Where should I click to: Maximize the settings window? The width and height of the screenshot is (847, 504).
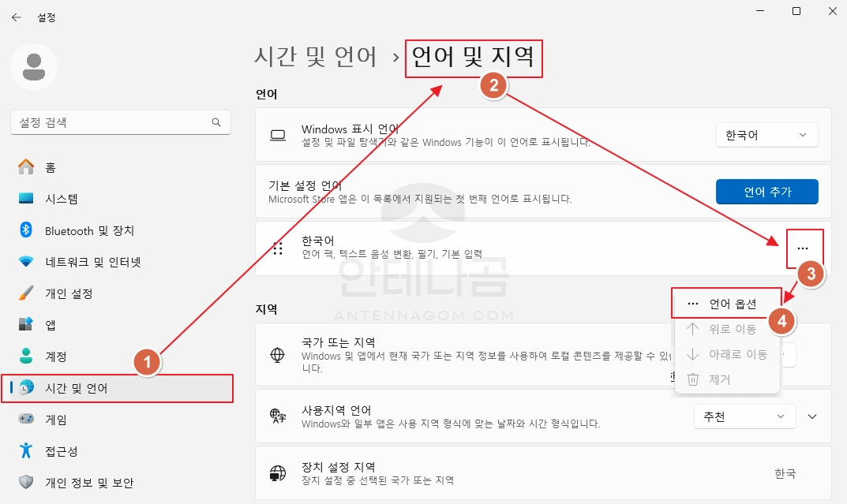click(x=796, y=11)
